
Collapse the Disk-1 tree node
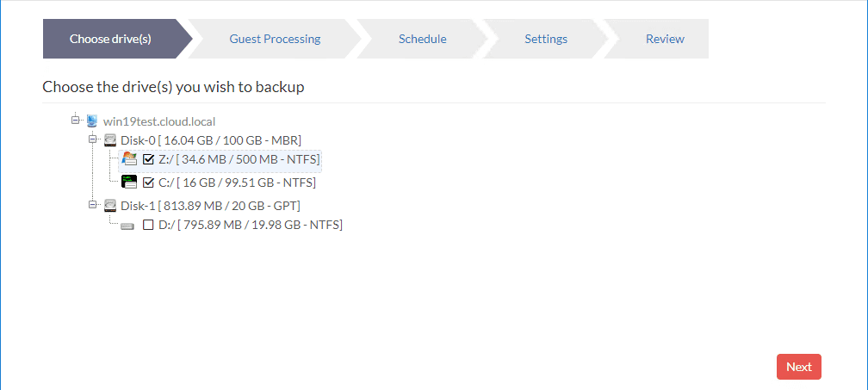(93, 205)
